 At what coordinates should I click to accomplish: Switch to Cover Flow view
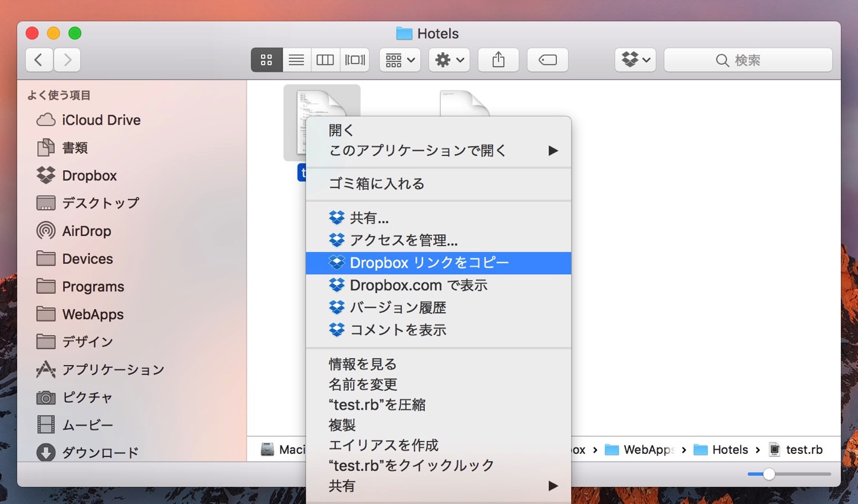(355, 59)
